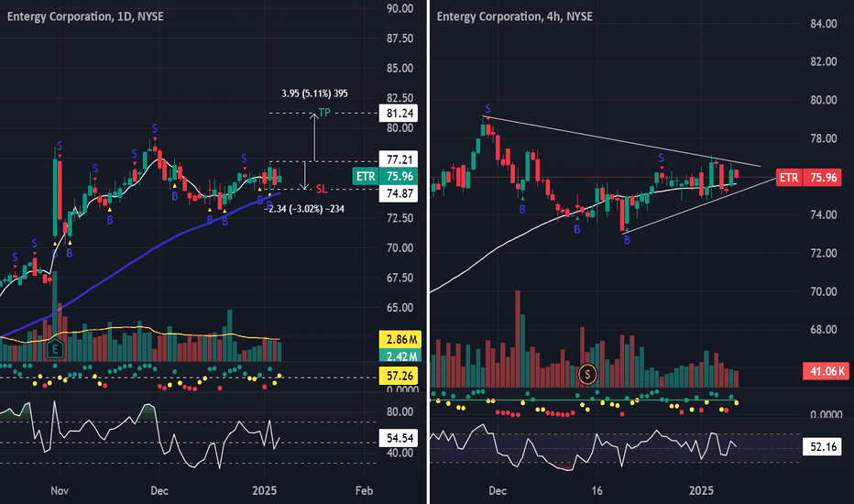Click the Dec label on daily time axis
Viewport: 854px width, 504px height.
(159, 491)
